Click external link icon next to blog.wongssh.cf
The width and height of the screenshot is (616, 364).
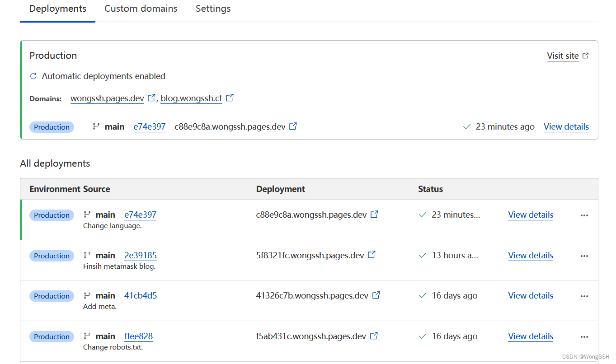click(x=230, y=98)
